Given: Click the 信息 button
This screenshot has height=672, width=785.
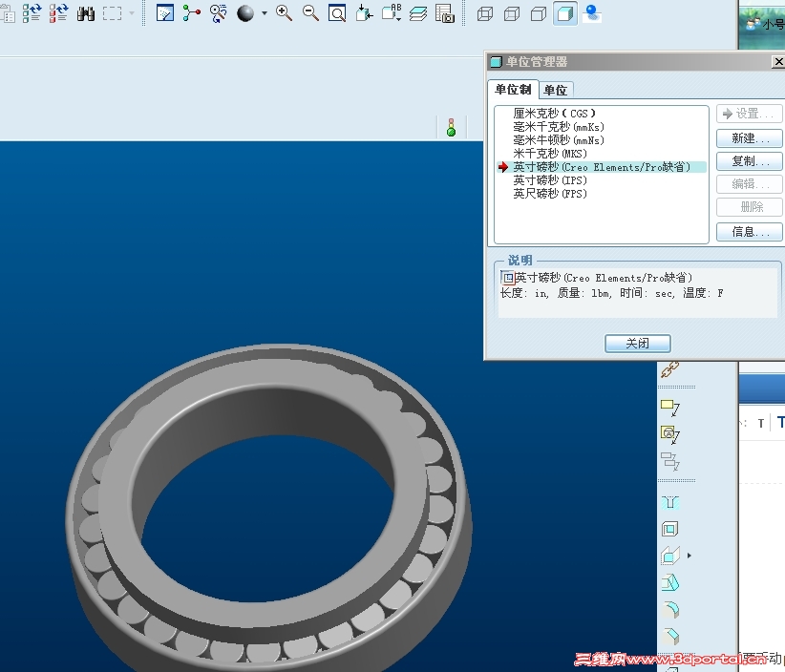Looking at the screenshot, I should 750,232.
